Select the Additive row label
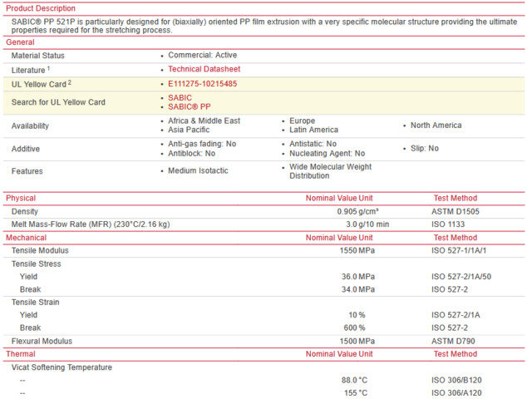This screenshot has width=532, height=399. click(26, 149)
